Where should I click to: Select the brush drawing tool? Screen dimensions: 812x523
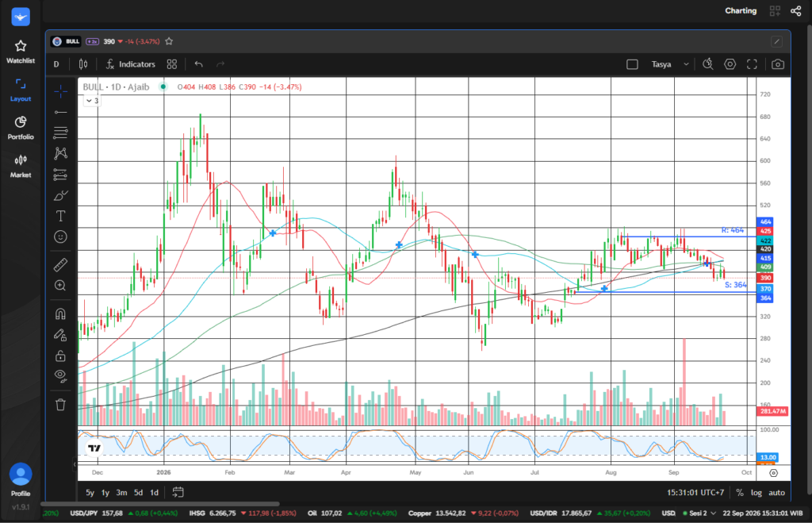tap(60, 195)
